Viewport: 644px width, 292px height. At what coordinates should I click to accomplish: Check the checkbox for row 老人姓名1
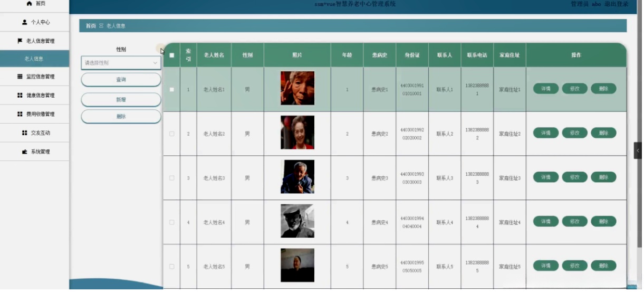172,90
